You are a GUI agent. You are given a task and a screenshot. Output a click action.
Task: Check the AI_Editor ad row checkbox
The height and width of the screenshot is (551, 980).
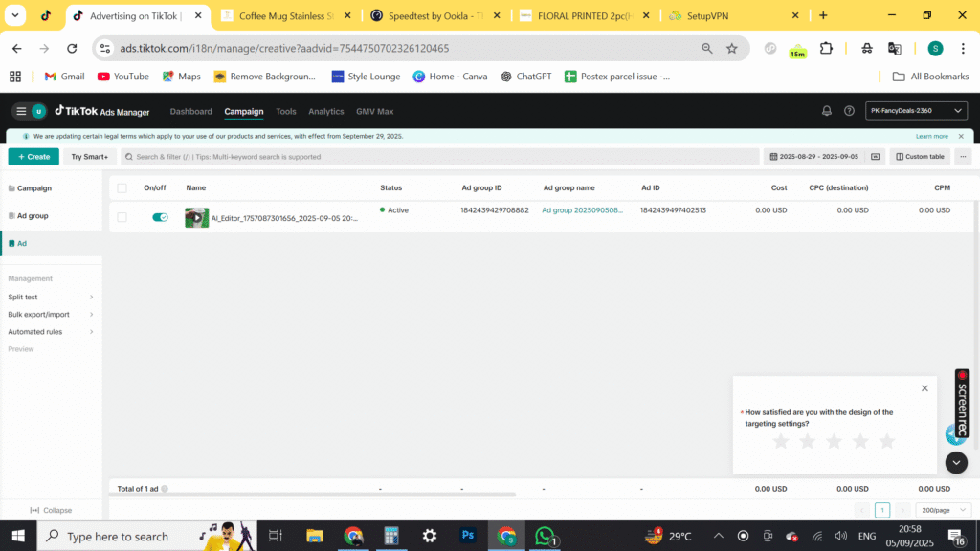tap(122, 217)
